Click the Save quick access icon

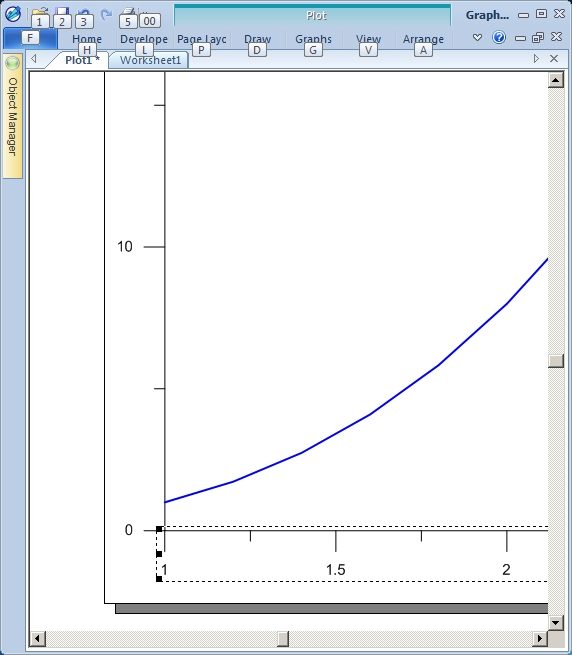click(62, 14)
